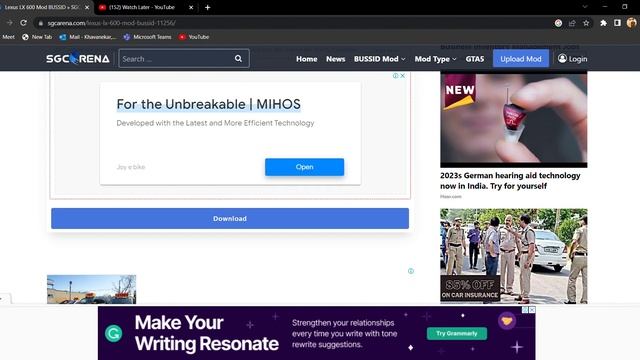Click the Try Grammarly button

[457, 333]
